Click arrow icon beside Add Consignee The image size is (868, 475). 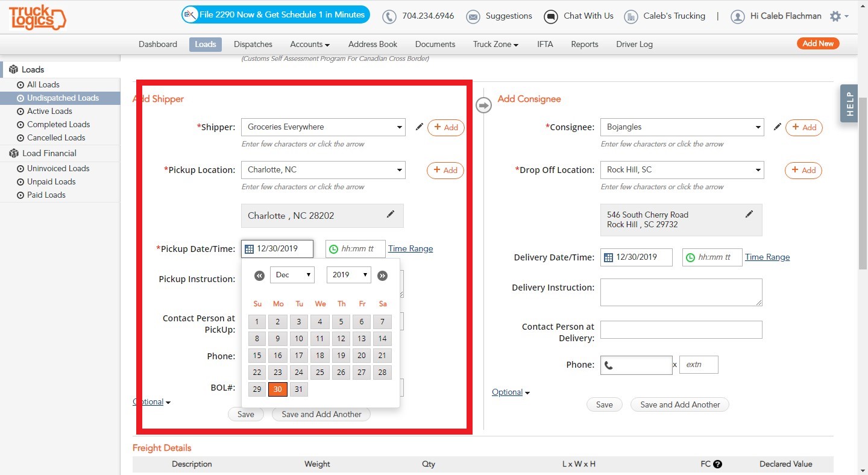(x=483, y=105)
